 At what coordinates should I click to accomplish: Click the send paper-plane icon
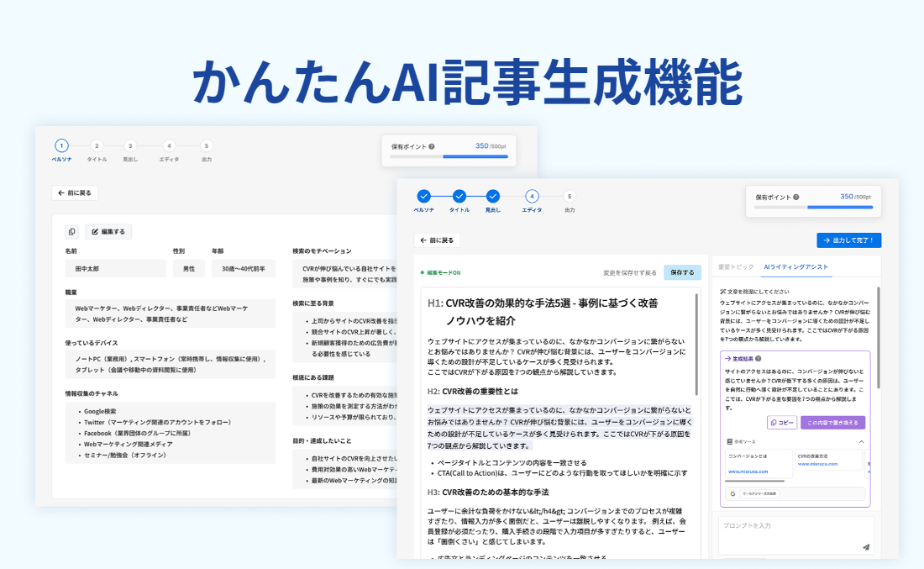[x=866, y=547]
